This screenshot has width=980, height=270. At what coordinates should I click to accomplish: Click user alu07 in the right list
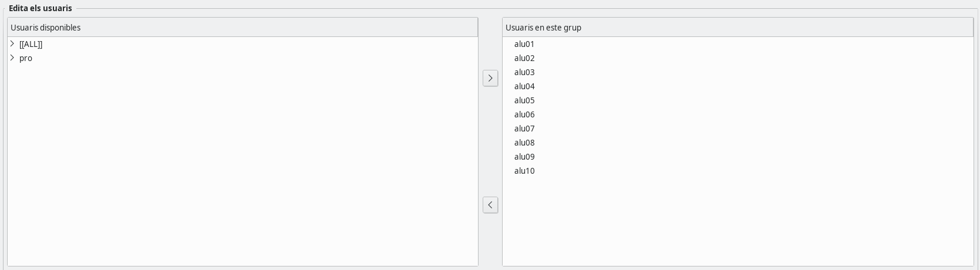(524, 129)
